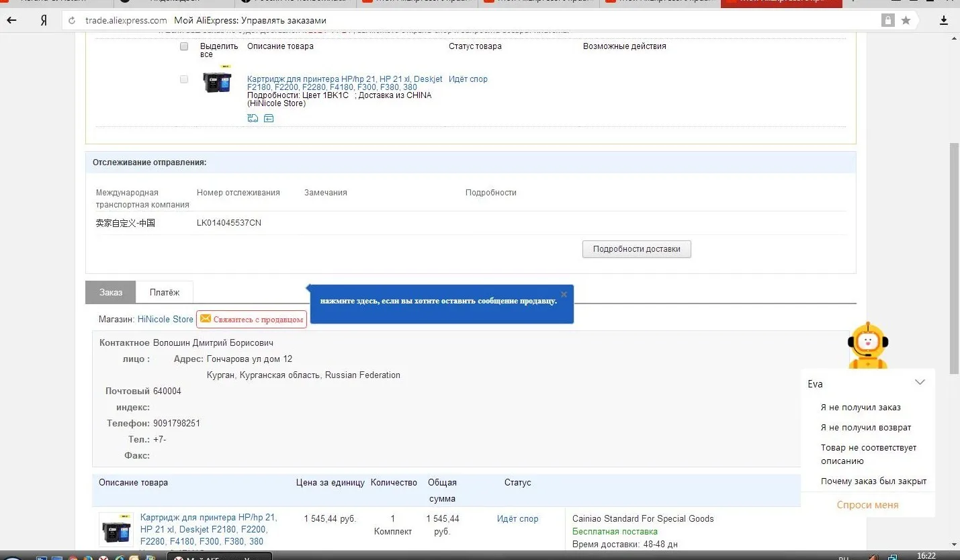The width and height of the screenshot is (960, 560).
Task: Click 'Время доставки: 48-48 дн' text
Action: (x=625, y=545)
